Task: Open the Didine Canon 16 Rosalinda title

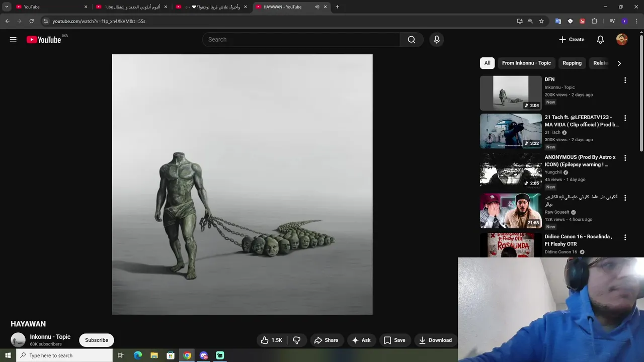Action: point(579,240)
